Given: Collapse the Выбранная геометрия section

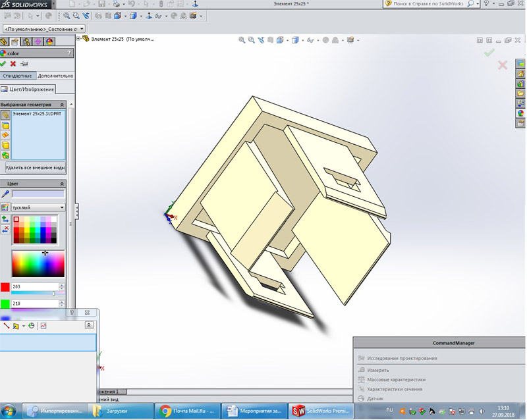Looking at the screenshot, I should [x=62, y=105].
